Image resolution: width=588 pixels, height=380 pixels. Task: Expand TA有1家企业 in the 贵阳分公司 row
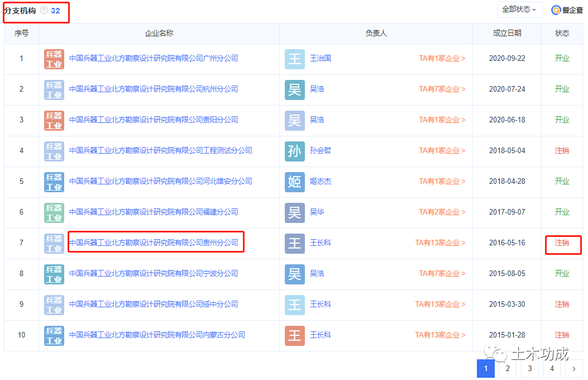(x=442, y=120)
